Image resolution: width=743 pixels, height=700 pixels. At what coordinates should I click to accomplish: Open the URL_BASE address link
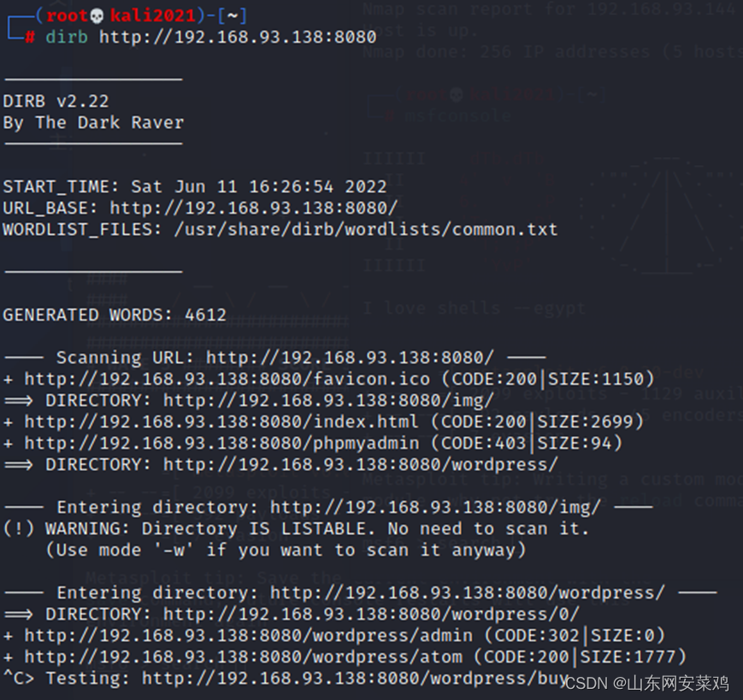pyautogui.click(x=254, y=208)
